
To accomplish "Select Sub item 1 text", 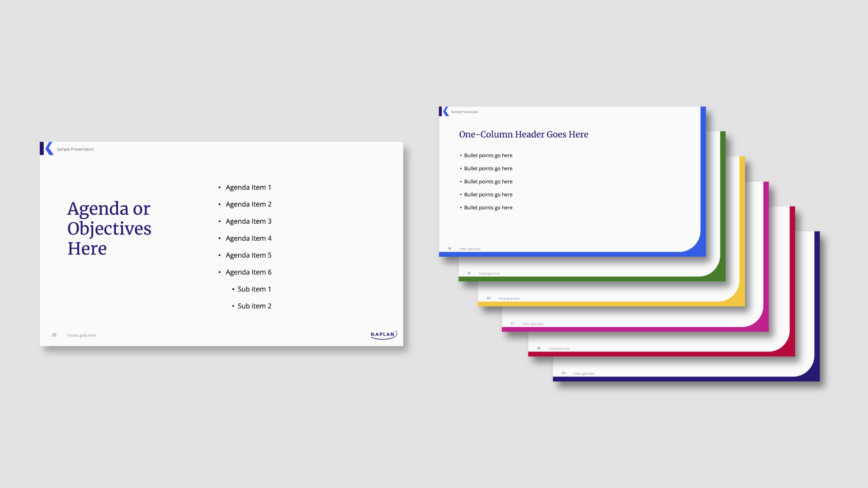I will [x=254, y=289].
